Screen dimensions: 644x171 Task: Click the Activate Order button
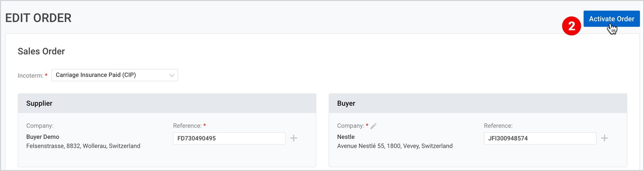point(611,19)
